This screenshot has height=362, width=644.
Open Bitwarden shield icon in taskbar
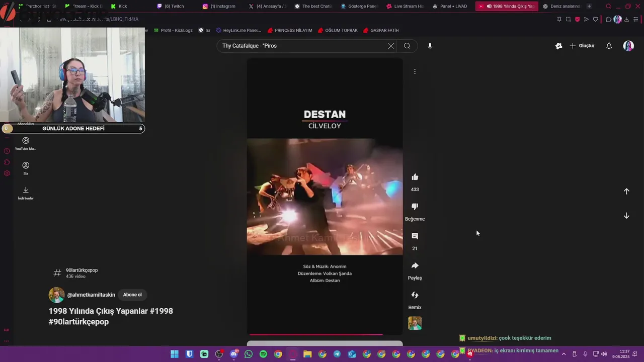[x=189, y=354]
